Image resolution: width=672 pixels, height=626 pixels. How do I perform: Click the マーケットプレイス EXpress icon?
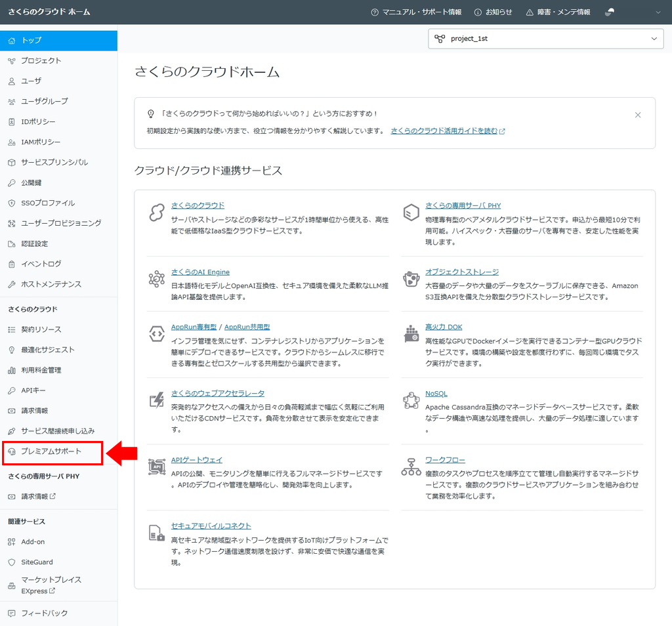(x=12, y=585)
